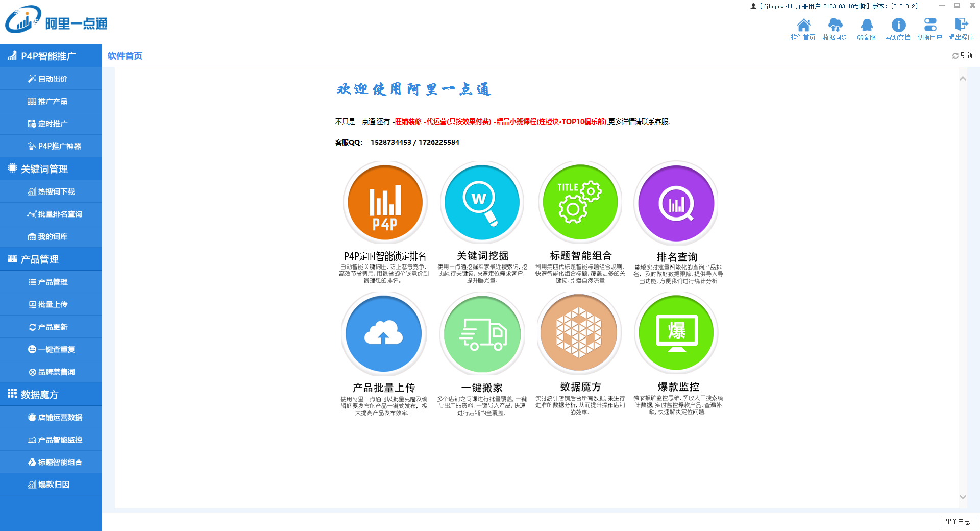
Task: Open the purple 排名查询 chart icon
Action: click(676, 203)
